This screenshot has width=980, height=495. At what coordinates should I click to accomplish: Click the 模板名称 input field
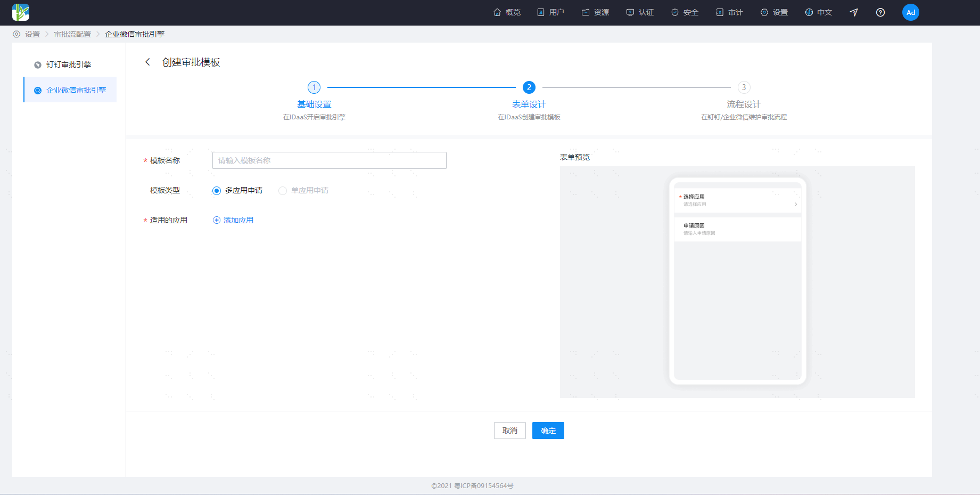coord(330,160)
